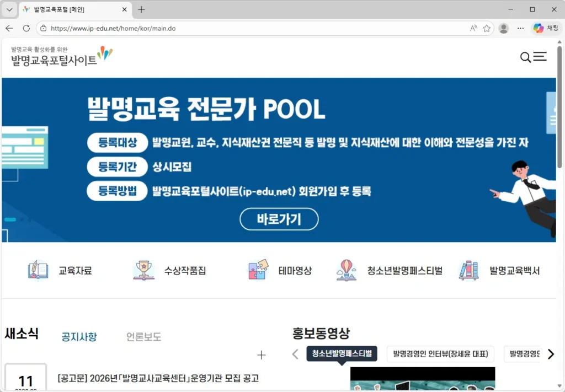565x392 pixels.
Task: Switch to the 언론보도 tab
Action: 143,336
